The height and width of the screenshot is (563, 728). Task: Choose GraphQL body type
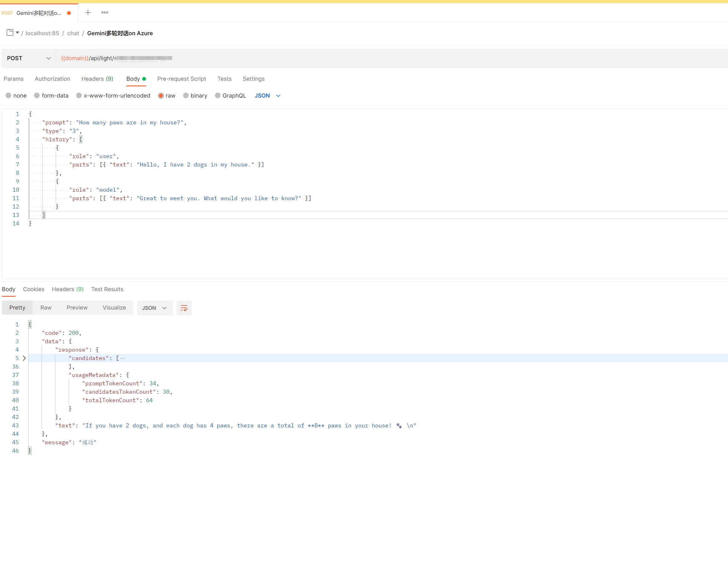pyautogui.click(x=218, y=96)
